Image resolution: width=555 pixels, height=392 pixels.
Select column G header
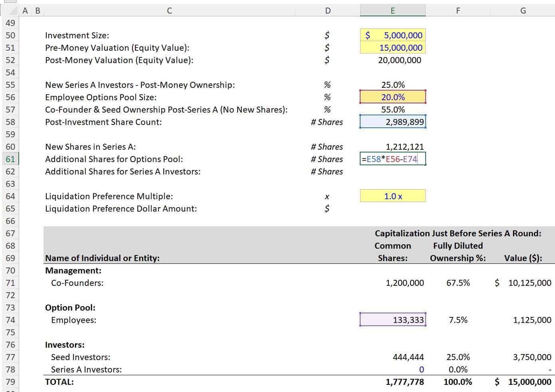pos(523,10)
